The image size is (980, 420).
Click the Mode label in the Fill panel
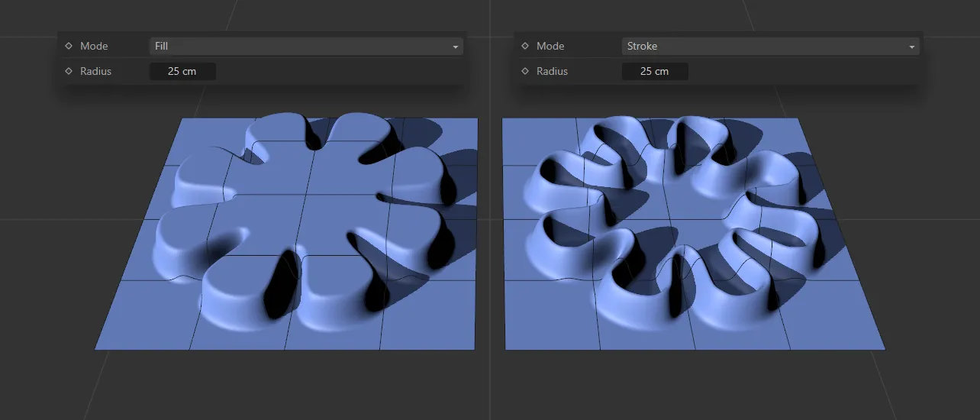(94, 46)
